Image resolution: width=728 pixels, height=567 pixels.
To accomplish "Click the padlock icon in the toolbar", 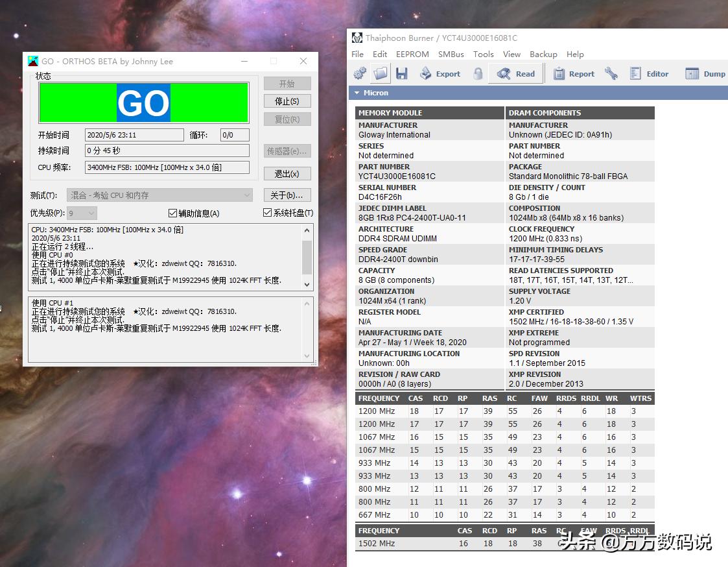I will [478, 73].
